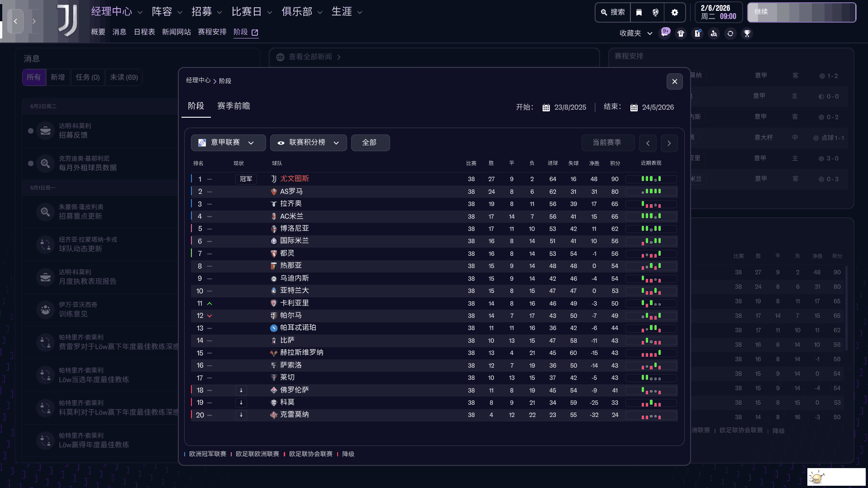Screen dimensions: 868x488
Task: Click the trophy shortcut icon
Action: [x=747, y=33]
